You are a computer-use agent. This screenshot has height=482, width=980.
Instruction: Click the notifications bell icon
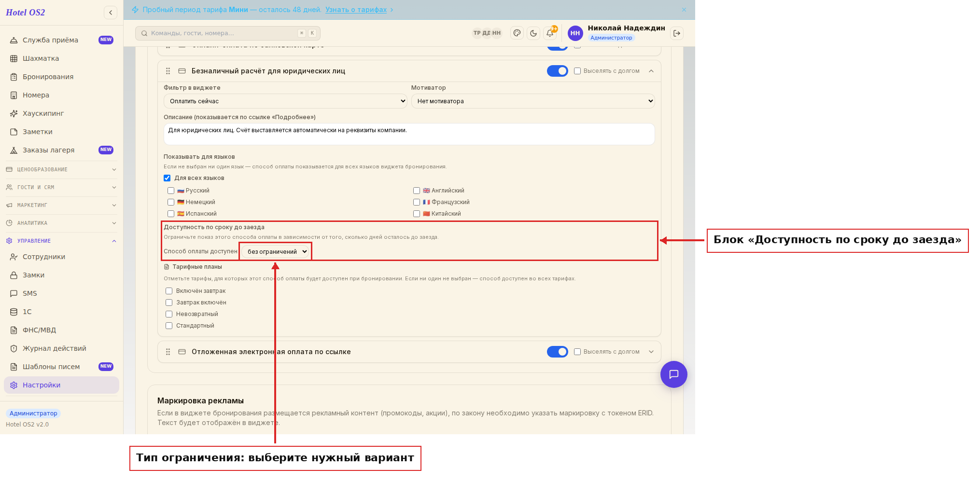coord(550,33)
